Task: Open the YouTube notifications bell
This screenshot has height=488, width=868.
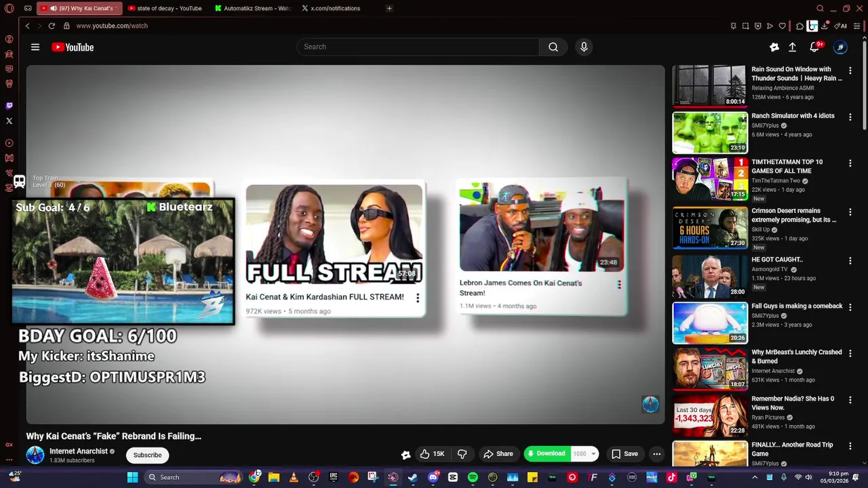Action: (x=814, y=47)
